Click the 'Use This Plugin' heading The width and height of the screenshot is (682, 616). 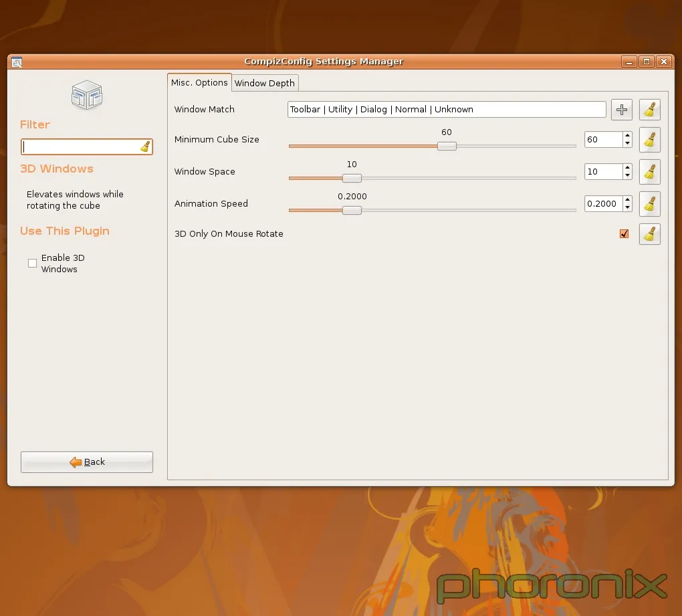click(x=65, y=231)
